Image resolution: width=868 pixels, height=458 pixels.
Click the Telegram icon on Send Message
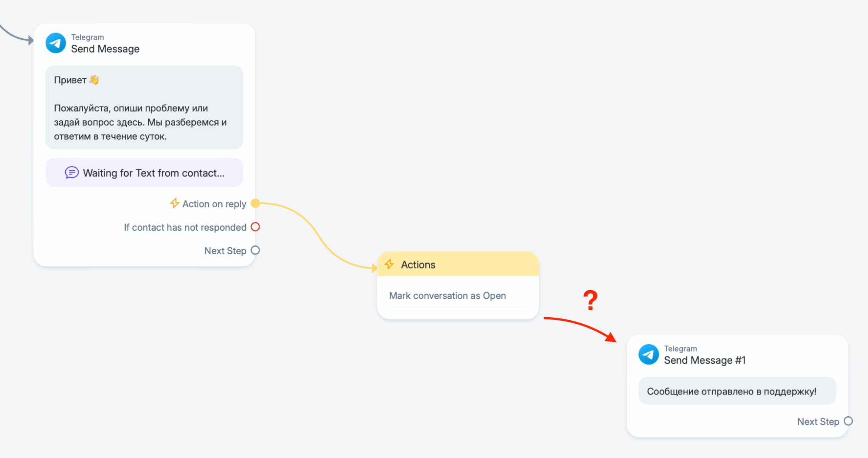click(x=56, y=43)
